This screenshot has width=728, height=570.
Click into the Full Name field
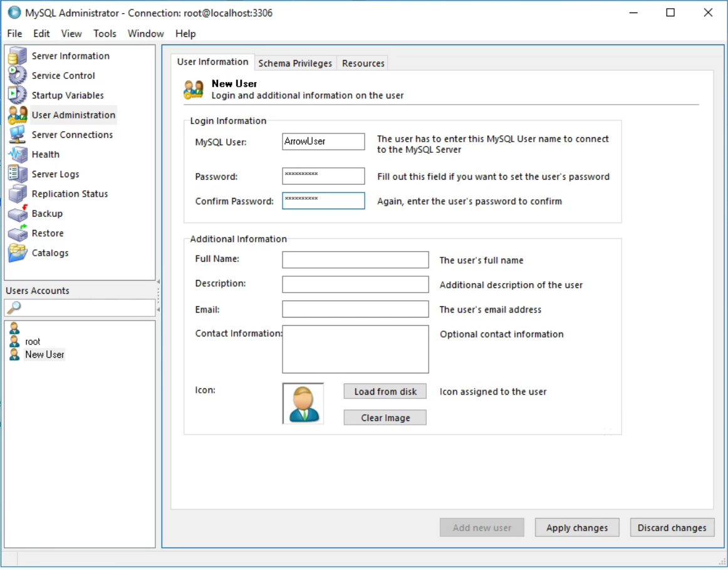[x=355, y=260]
